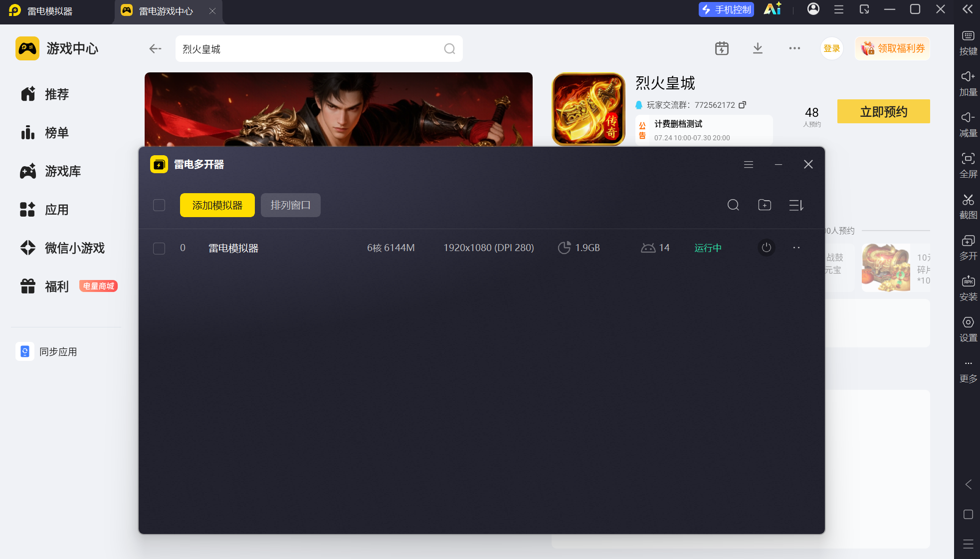The width and height of the screenshot is (980, 559).
Task: Click the 1920x1080 (DPI 280) resolution text
Action: pos(489,248)
